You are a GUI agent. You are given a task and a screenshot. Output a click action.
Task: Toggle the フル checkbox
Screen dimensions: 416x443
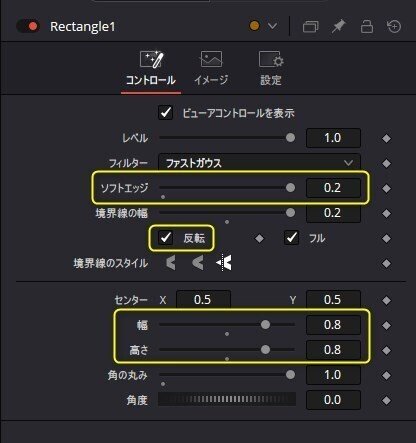[x=291, y=238]
